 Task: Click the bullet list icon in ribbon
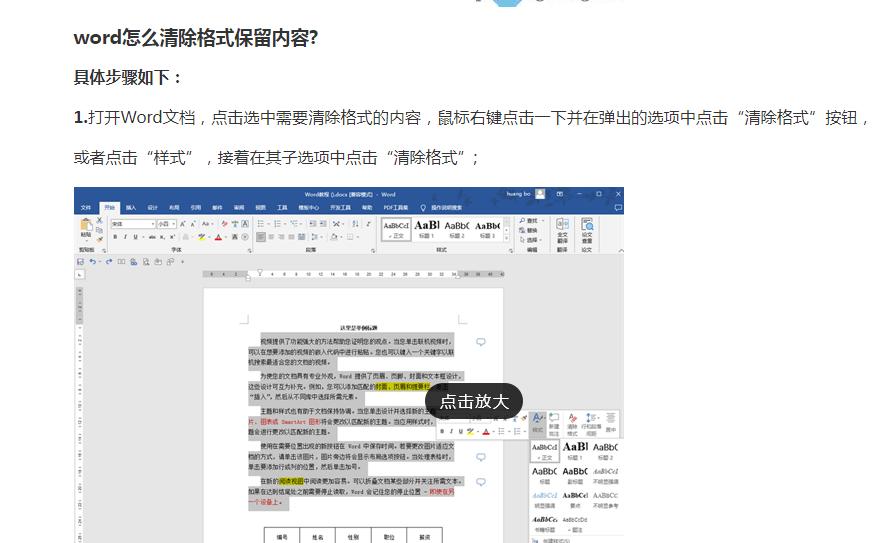pos(261,223)
